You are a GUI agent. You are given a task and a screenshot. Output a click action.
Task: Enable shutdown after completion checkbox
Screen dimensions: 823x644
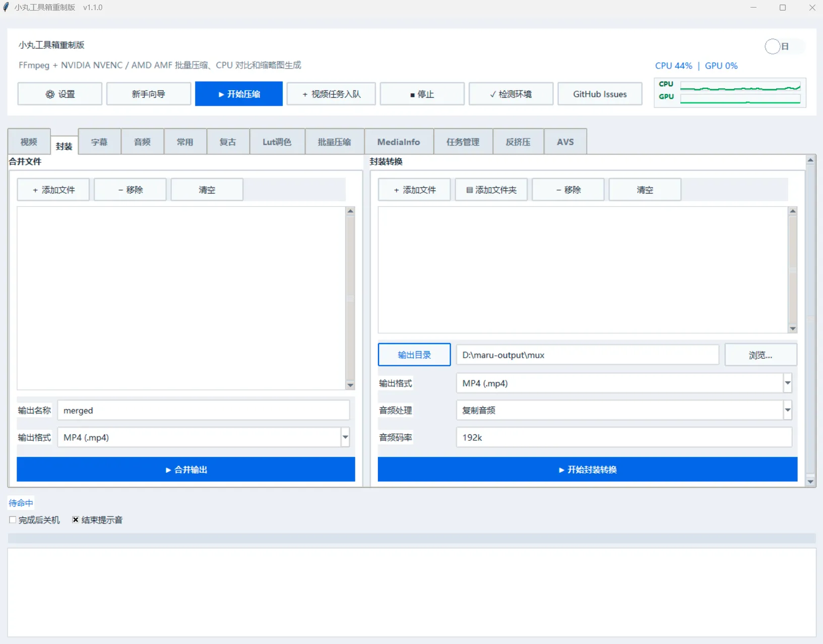click(x=13, y=520)
